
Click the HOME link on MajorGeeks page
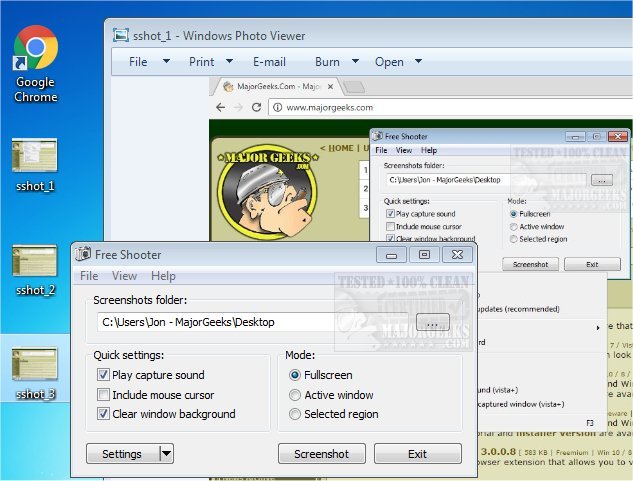[x=341, y=148]
